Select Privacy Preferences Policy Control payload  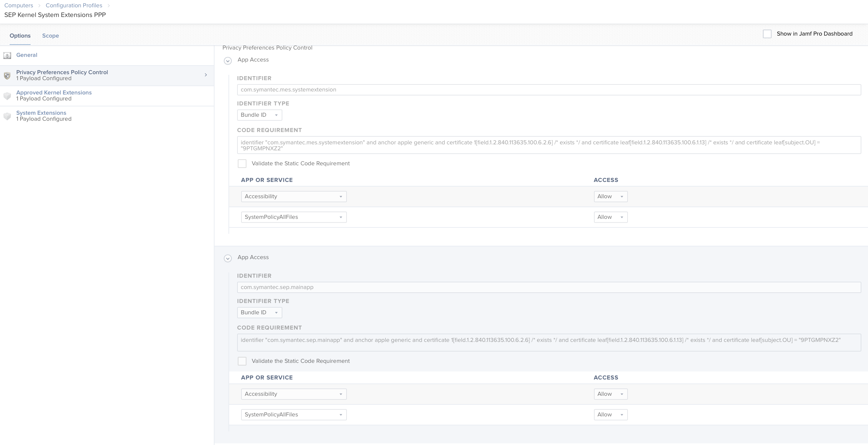tap(107, 75)
